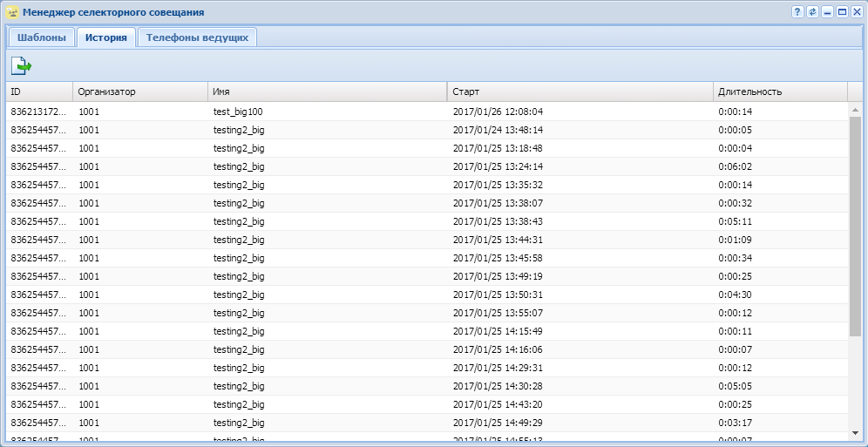The height and width of the screenshot is (447, 868).
Task: Click the conference manager app icon
Action: click(x=12, y=12)
